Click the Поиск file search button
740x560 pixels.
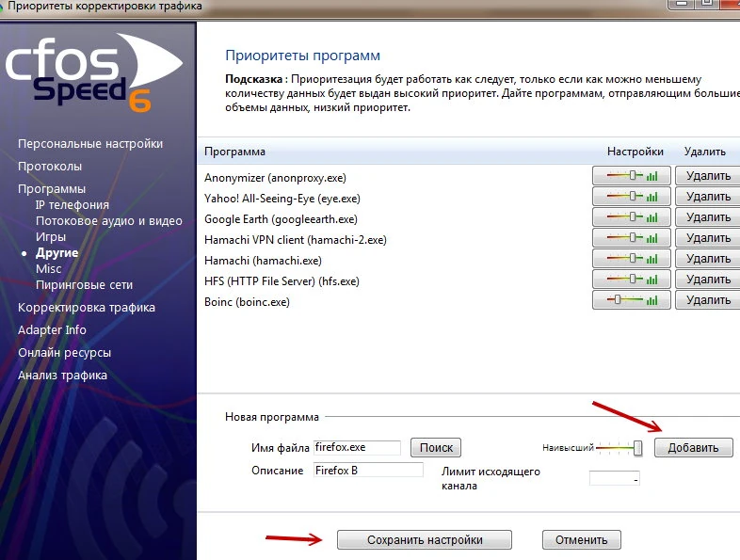pos(436,448)
